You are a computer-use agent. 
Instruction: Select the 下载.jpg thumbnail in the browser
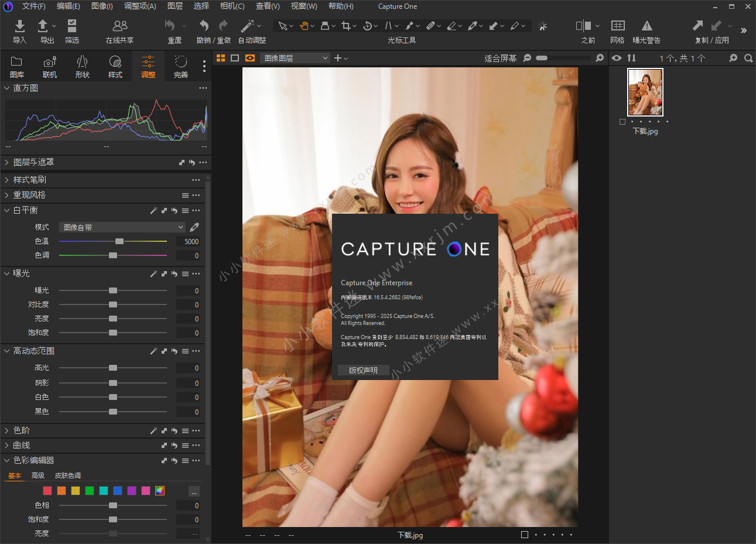click(x=645, y=93)
